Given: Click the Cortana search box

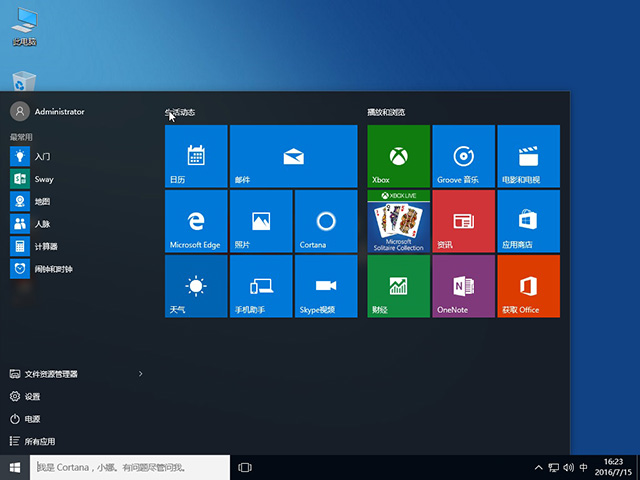Looking at the screenshot, I should 130,467.
